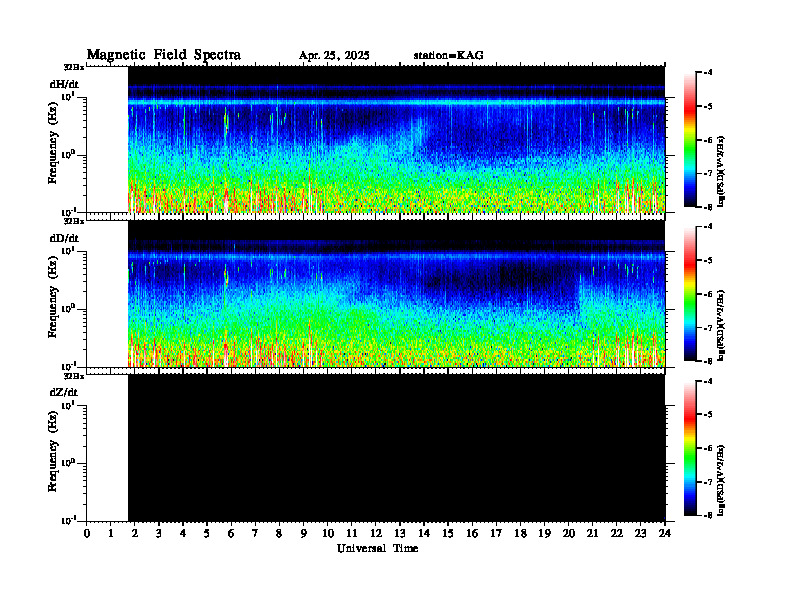
Task: Click the hour '16' tick label
Action: (472, 534)
